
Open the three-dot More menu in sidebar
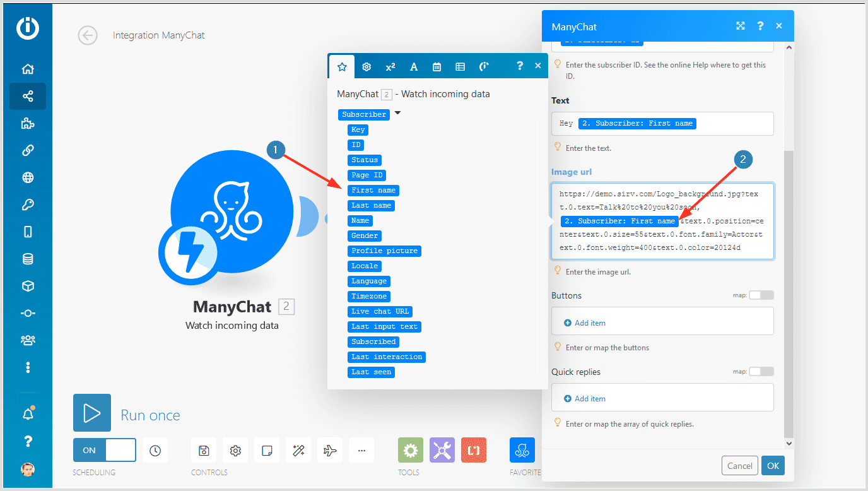click(28, 367)
